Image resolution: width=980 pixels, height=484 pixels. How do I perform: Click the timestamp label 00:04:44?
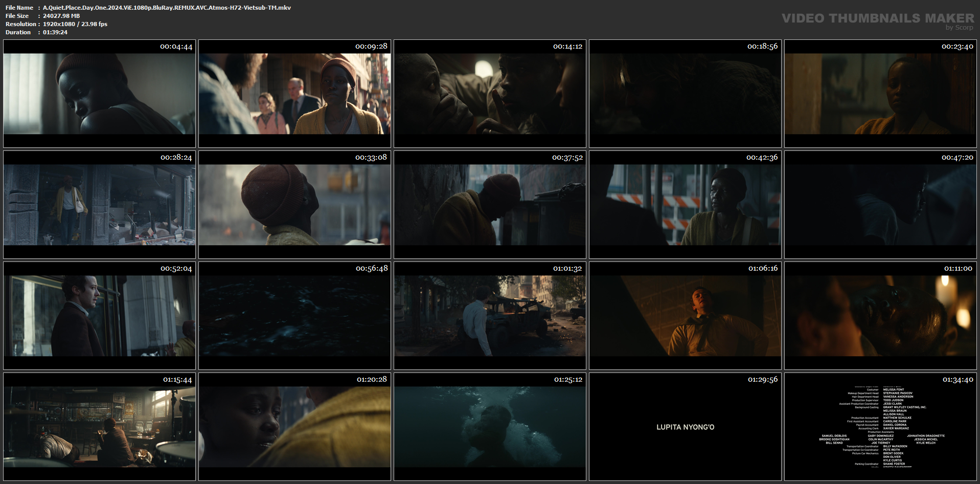[176, 47]
